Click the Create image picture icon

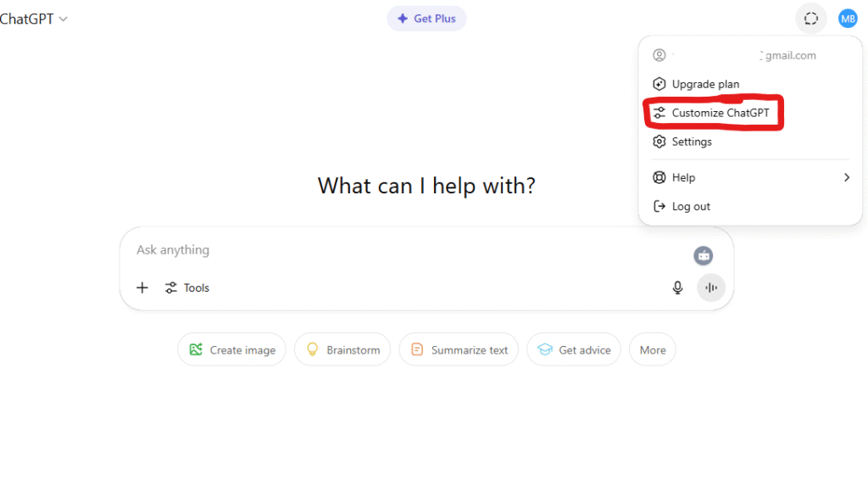[x=196, y=349]
